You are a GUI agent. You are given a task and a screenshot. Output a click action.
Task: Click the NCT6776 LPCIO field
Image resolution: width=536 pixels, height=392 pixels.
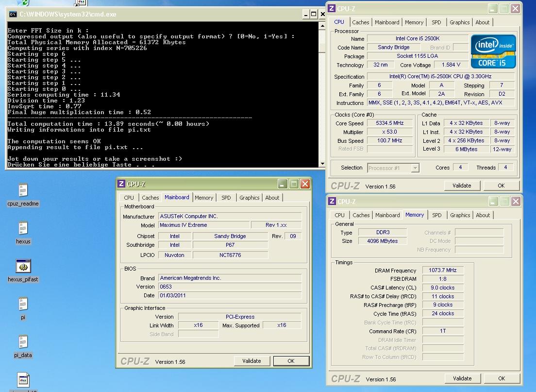(x=231, y=255)
